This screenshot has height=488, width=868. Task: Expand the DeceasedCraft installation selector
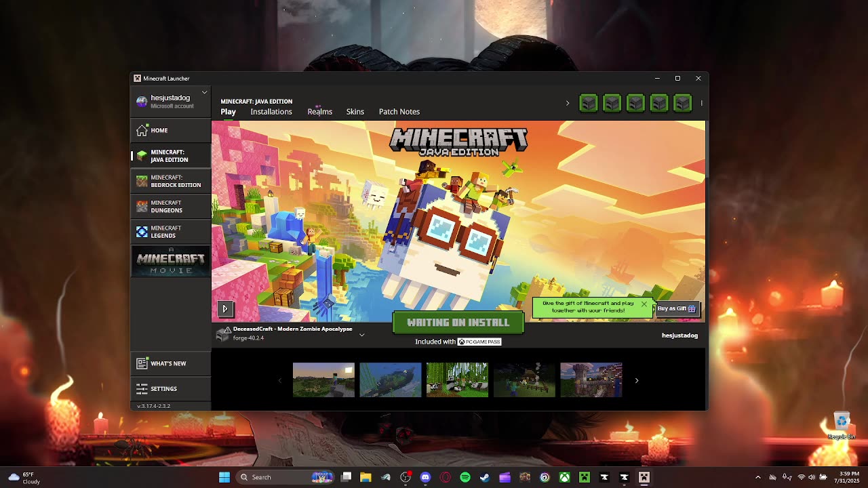click(x=361, y=334)
